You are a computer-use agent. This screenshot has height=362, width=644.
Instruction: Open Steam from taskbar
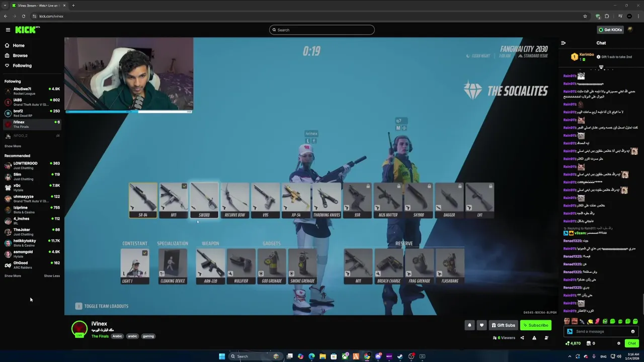(400, 356)
